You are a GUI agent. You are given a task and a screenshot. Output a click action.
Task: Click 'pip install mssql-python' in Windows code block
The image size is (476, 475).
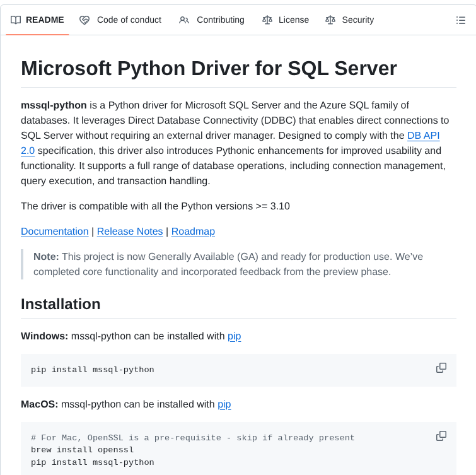(93, 370)
